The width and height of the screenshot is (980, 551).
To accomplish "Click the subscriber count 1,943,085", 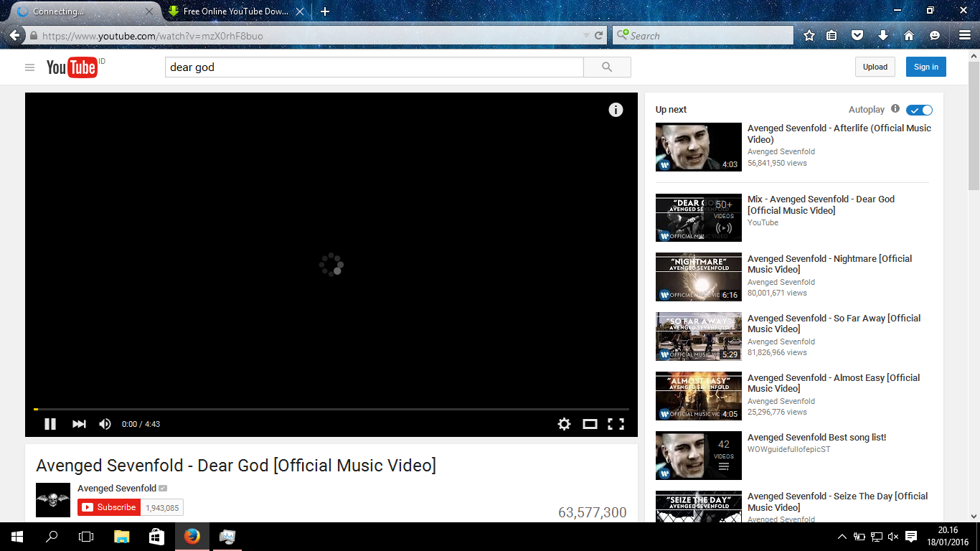I will pos(162,507).
